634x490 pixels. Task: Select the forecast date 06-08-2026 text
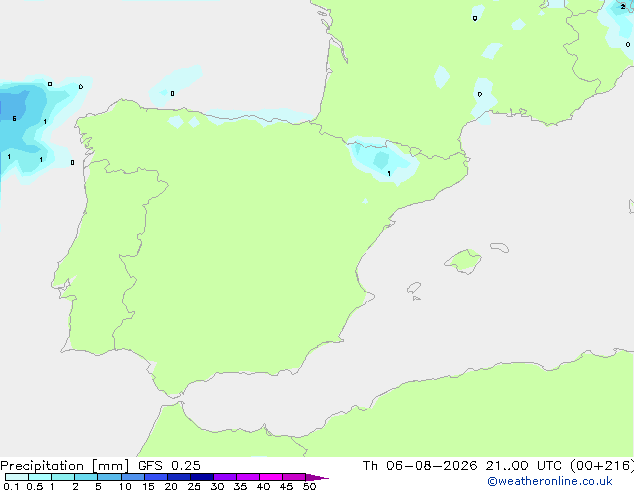[431, 466]
